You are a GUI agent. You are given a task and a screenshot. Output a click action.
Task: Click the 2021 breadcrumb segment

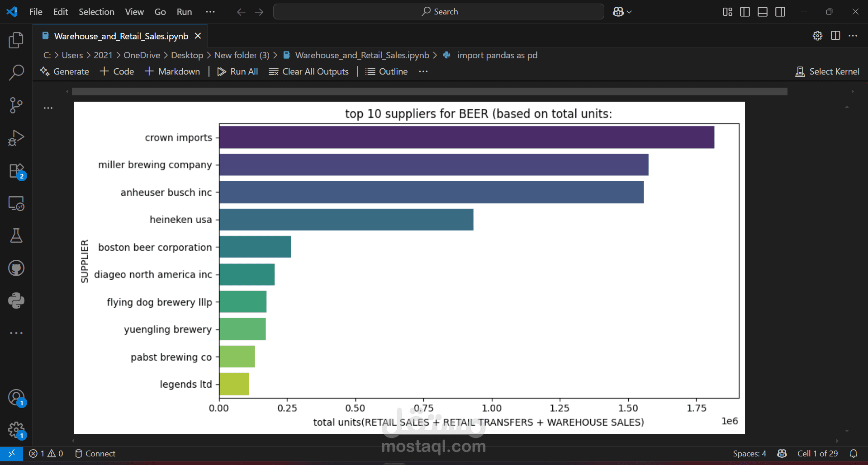[x=103, y=55]
